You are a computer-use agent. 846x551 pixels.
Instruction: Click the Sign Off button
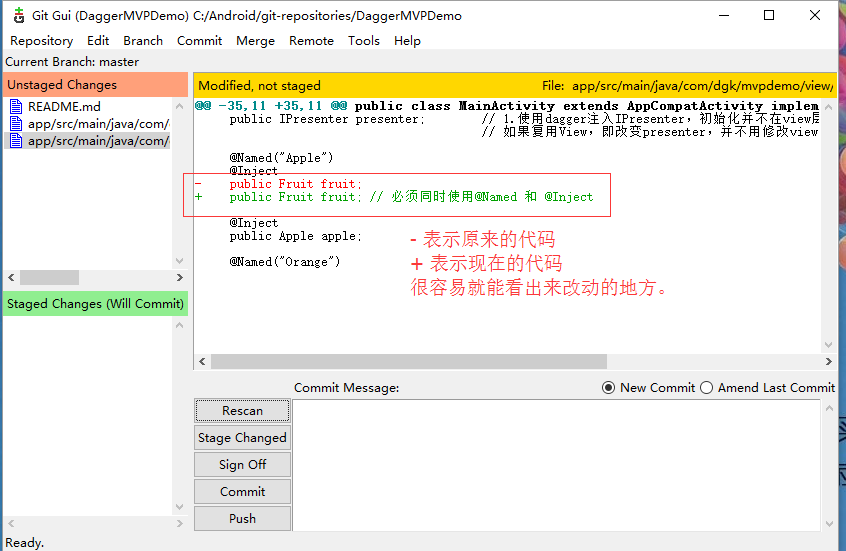tap(242, 465)
